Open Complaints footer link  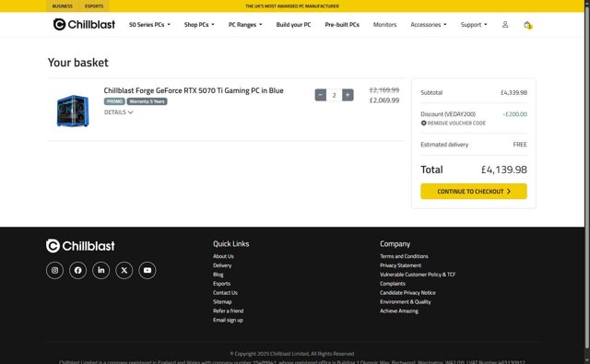pyautogui.click(x=393, y=284)
